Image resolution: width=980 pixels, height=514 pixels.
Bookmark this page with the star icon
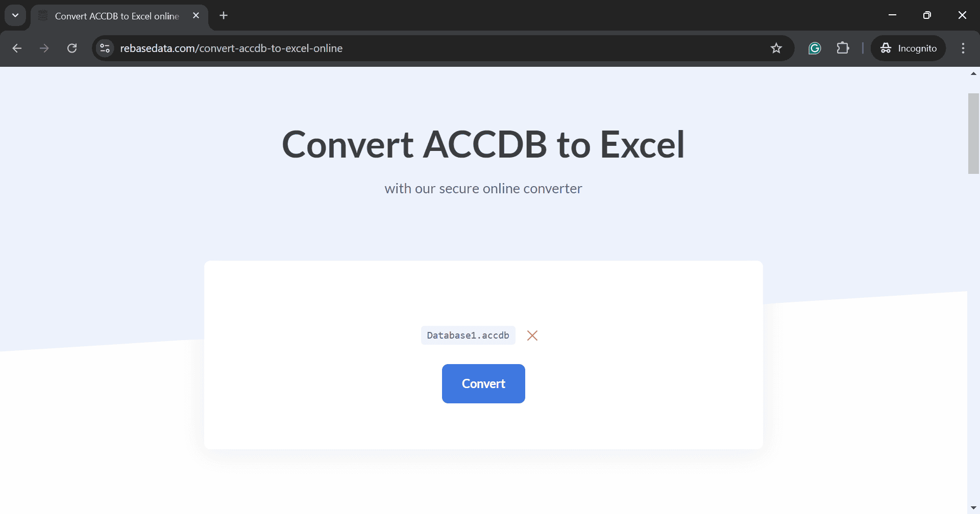click(x=776, y=48)
